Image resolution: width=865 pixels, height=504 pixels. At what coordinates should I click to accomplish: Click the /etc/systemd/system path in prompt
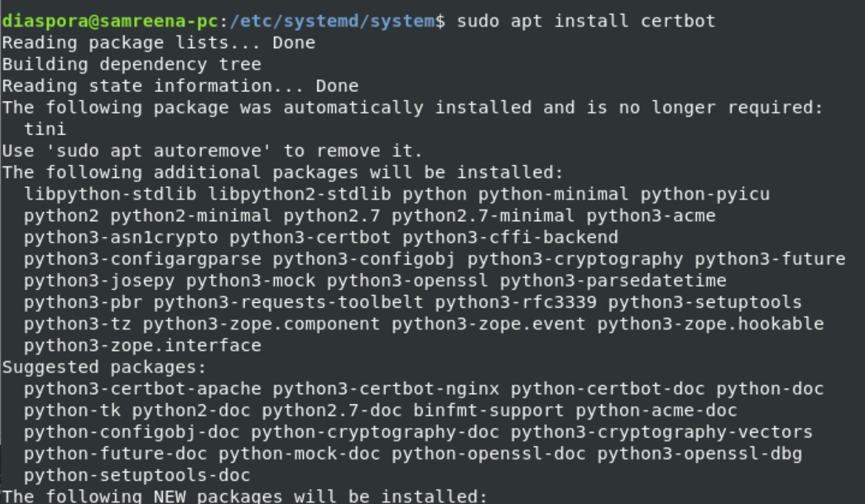coord(332,21)
